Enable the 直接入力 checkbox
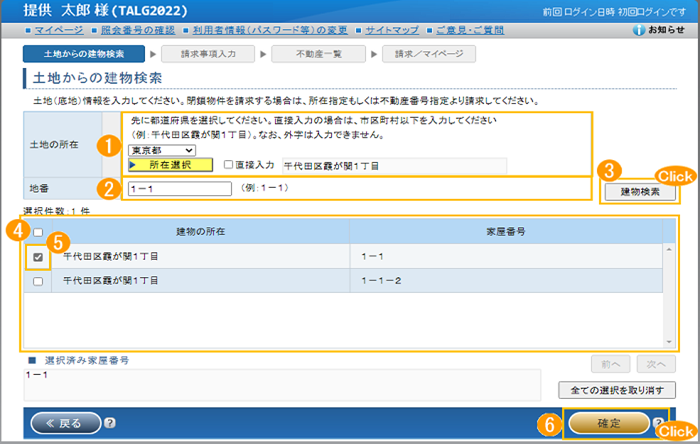Viewport: 700px width, 446px height. 229,165
